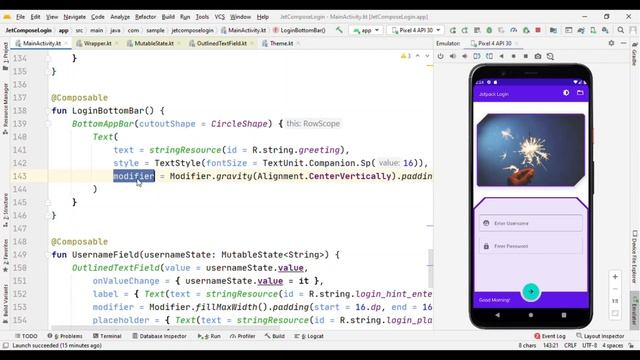Click emulator toolbar overview square icon
The height and width of the screenshot is (360, 640).
526,56
